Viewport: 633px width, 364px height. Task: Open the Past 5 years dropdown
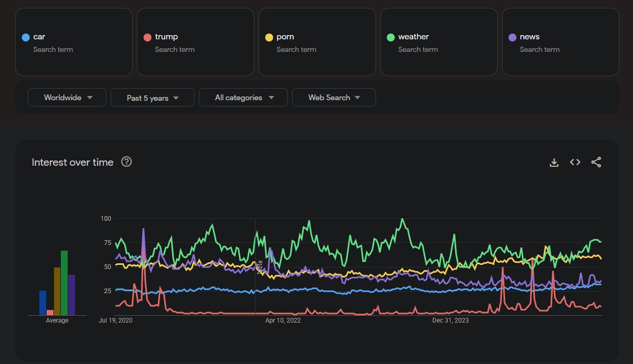click(x=153, y=98)
